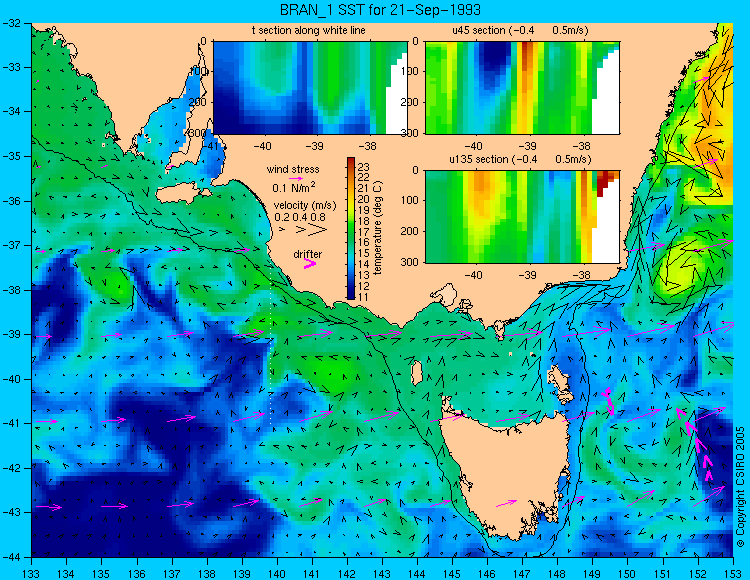Select the temperature color bar scale
This screenshot has height=580, width=750.
pos(351,228)
